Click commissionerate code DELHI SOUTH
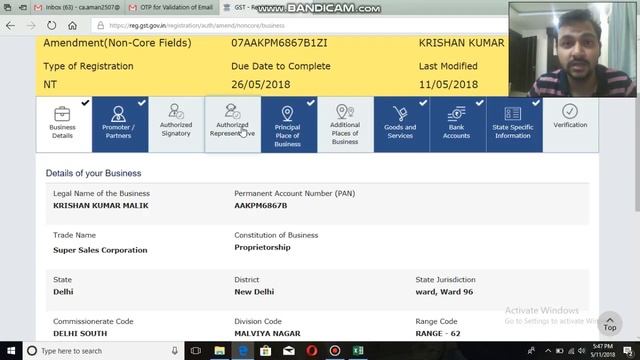The height and width of the screenshot is (360, 640). click(x=80, y=333)
